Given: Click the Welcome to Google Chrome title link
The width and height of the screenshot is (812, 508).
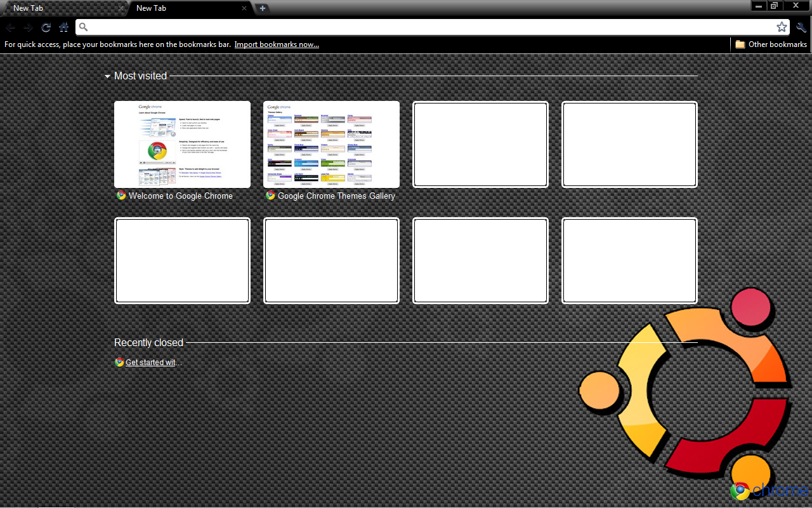Looking at the screenshot, I should pyautogui.click(x=181, y=196).
